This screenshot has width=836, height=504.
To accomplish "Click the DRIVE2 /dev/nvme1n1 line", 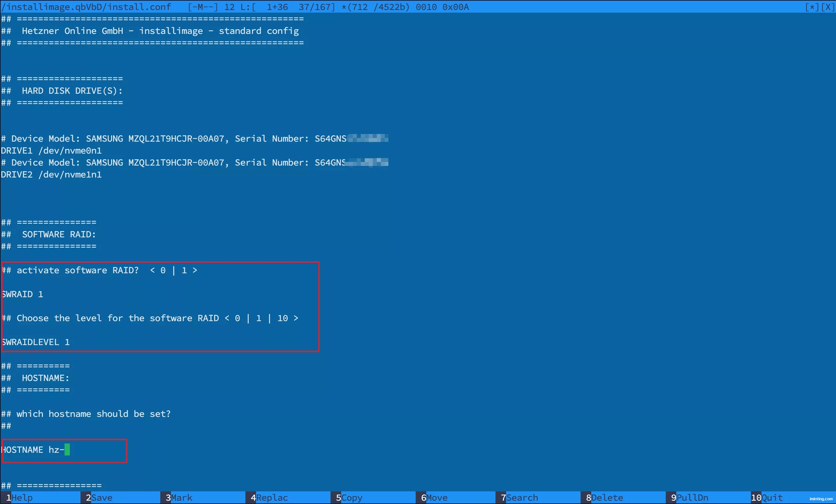I will pyautogui.click(x=51, y=174).
